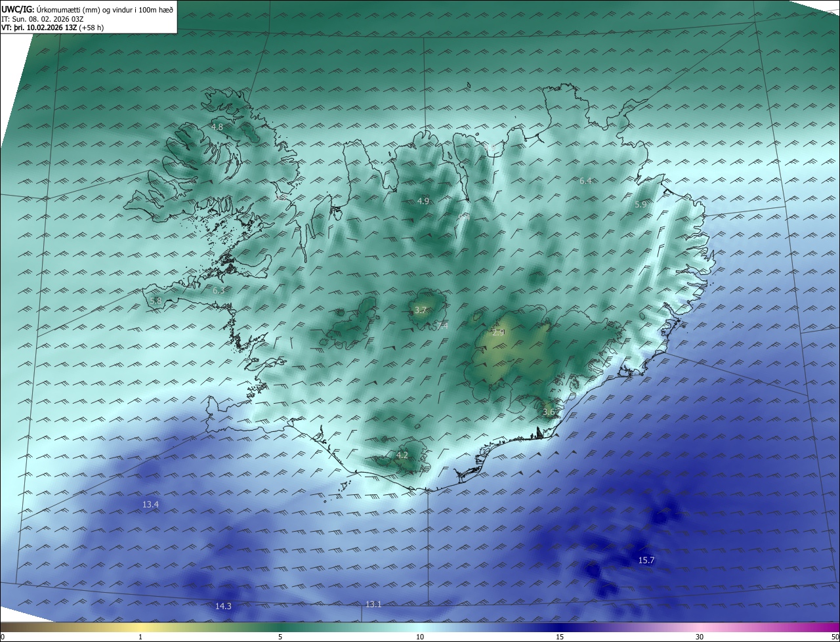Click the 13.1 value label

[x=373, y=604]
